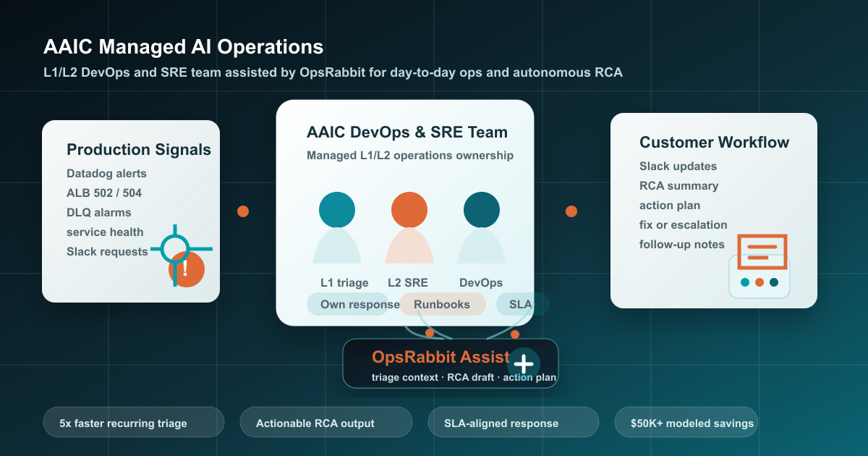Click the orange message card icon
The height and width of the screenshot is (456, 868).
pyautogui.click(x=762, y=252)
